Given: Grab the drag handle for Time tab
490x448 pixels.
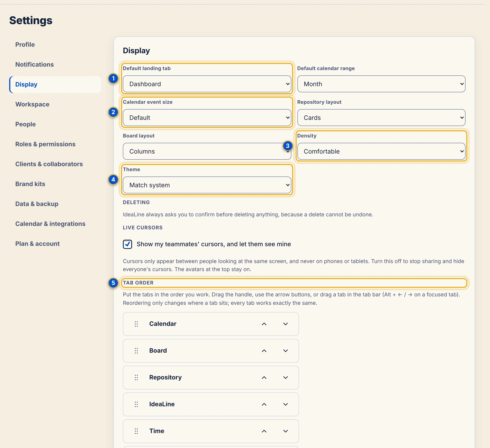Looking at the screenshot, I should [x=136, y=431].
